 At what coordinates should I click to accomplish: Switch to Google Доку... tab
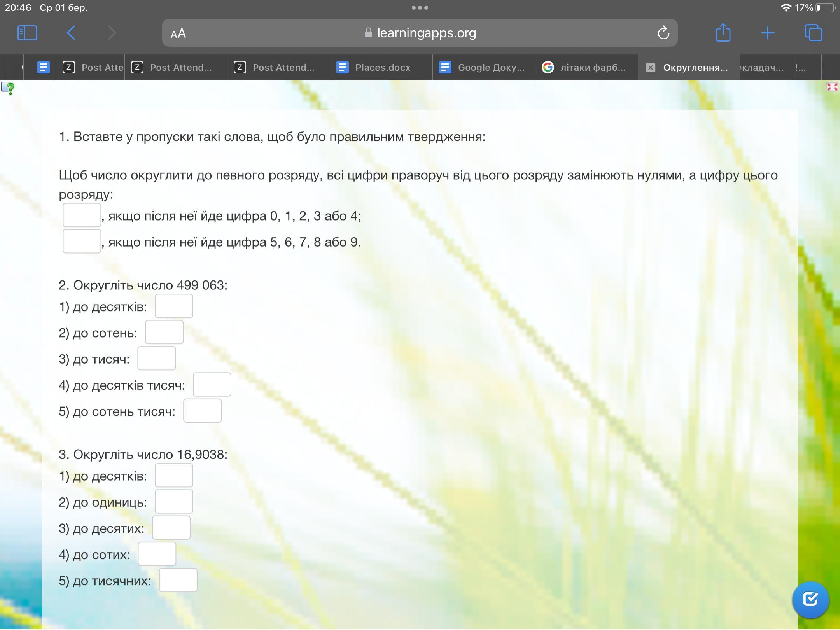click(484, 68)
